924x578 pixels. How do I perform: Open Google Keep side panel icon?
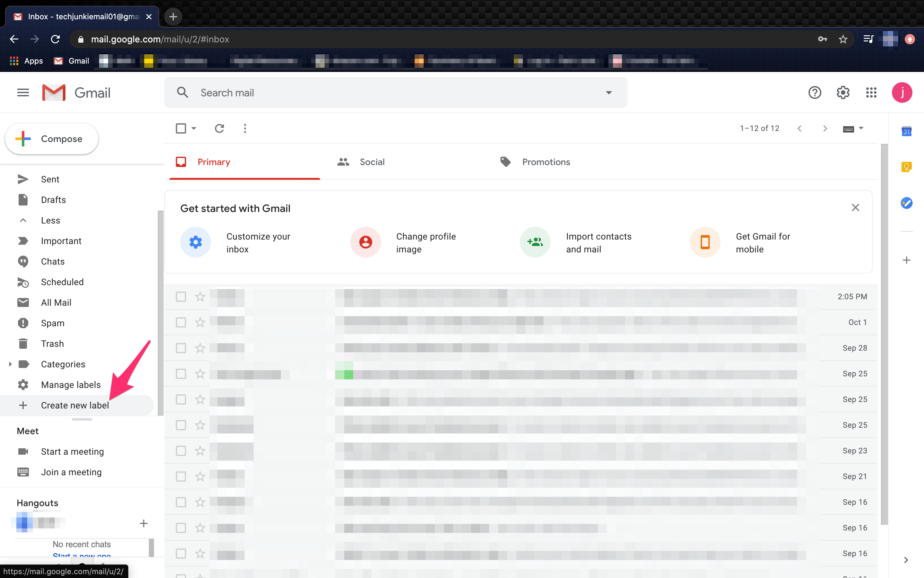[906, 167]
